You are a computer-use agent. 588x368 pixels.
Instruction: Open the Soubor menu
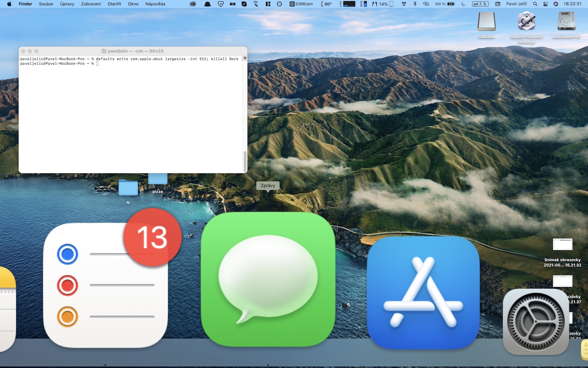tap(46, 4)
